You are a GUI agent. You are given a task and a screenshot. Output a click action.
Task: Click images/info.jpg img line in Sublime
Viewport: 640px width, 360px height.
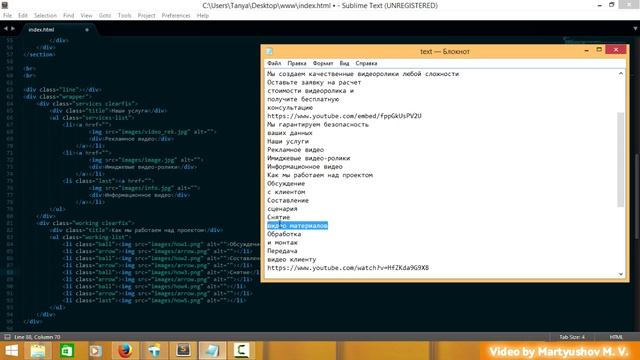click(144, 188)
